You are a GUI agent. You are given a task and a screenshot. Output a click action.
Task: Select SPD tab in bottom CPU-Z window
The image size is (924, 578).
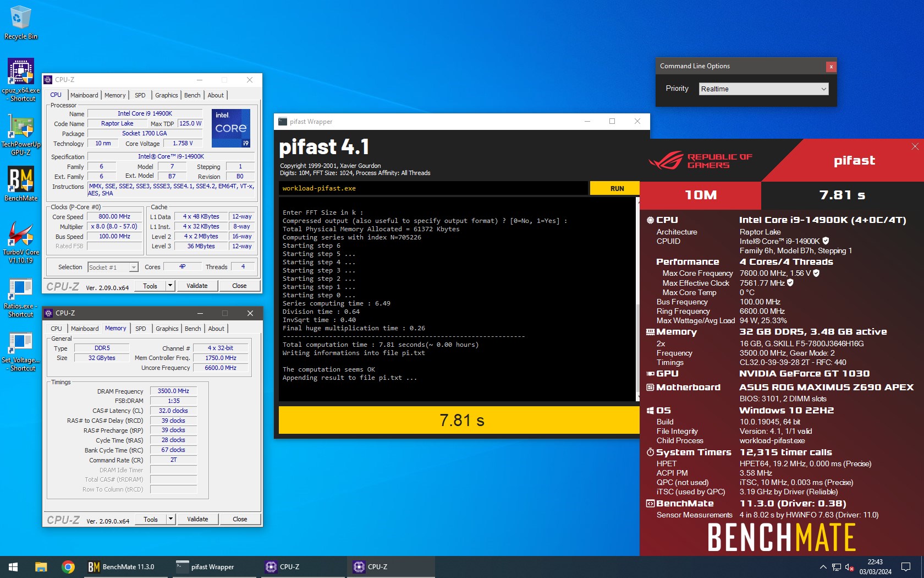pyautogui.click(x=141, y=329)
